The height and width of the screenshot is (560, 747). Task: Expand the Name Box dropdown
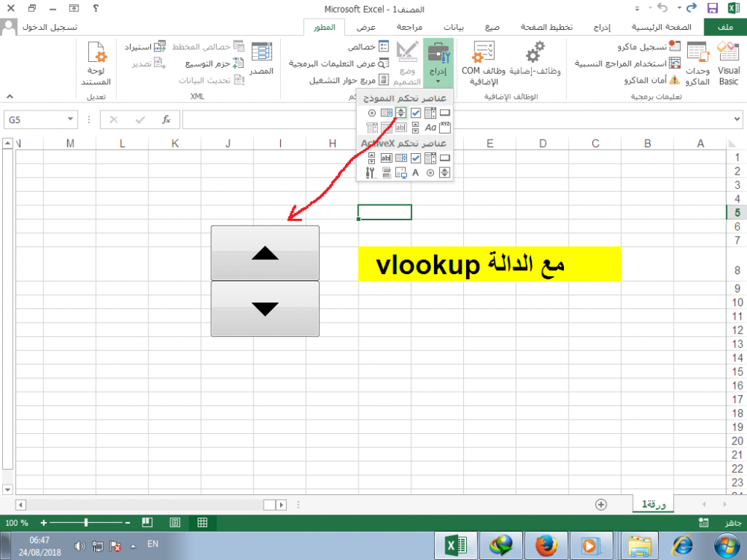coord(70,119)
